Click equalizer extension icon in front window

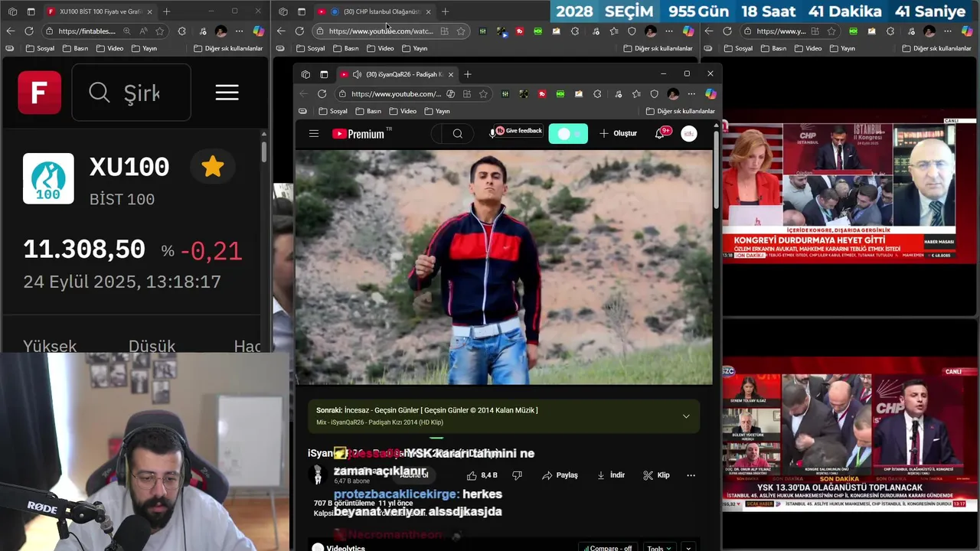click(x=505, y=93)
